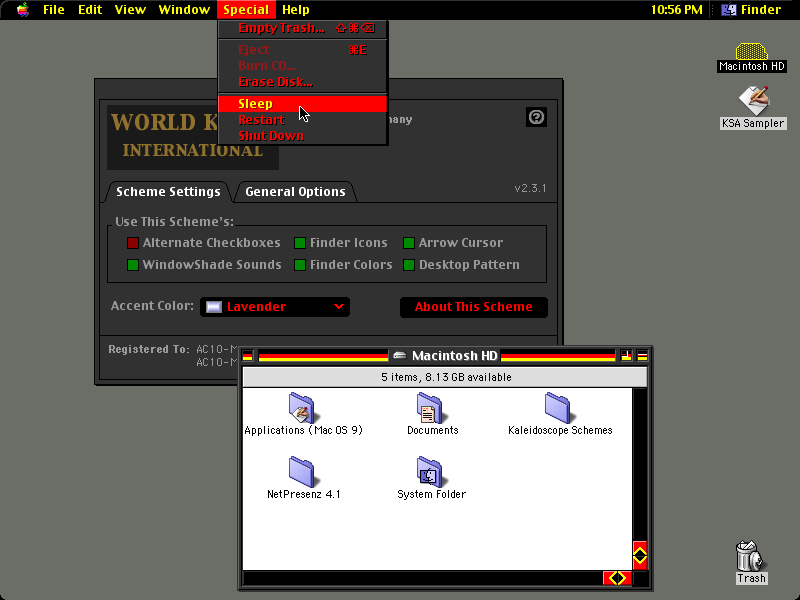Click the zoom box of Macintosh HD window
The height and width of the screenshot is (600, 800).
pos(626,356)
